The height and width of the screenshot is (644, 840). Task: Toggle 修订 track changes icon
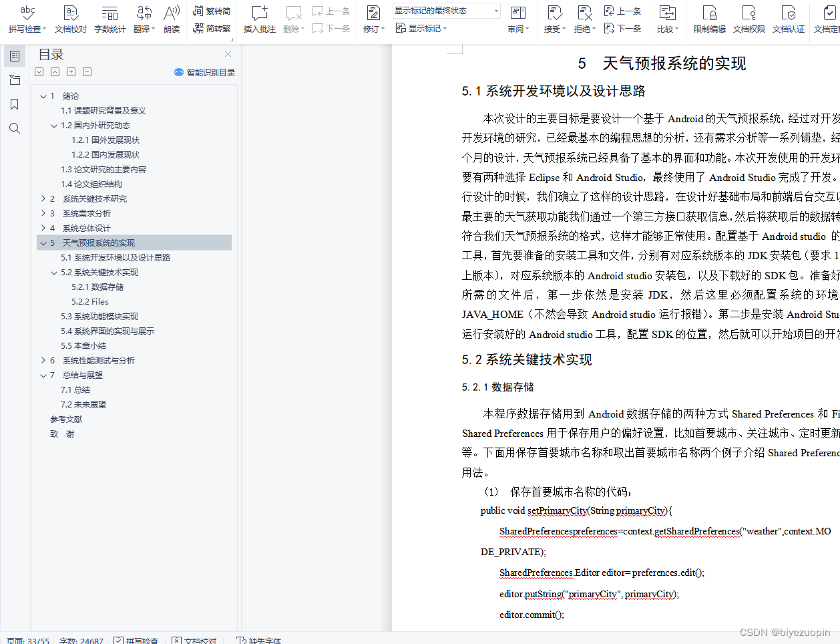coord(373,13)
